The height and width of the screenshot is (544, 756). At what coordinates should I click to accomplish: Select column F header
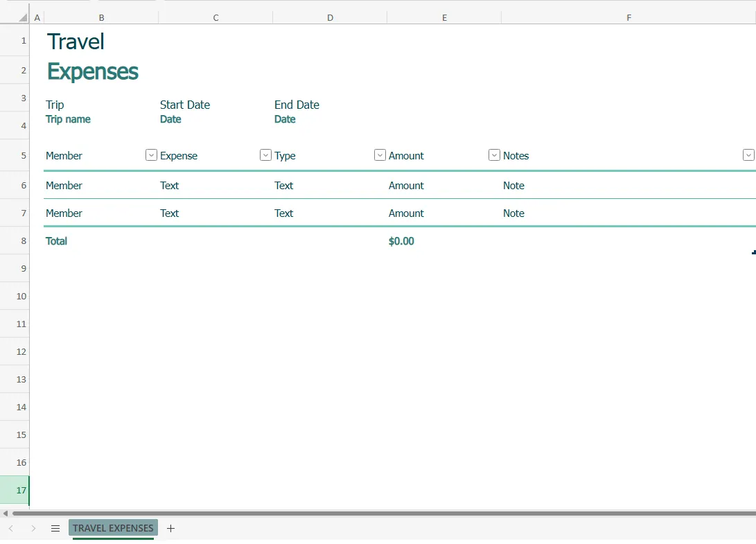coord(628,18)
